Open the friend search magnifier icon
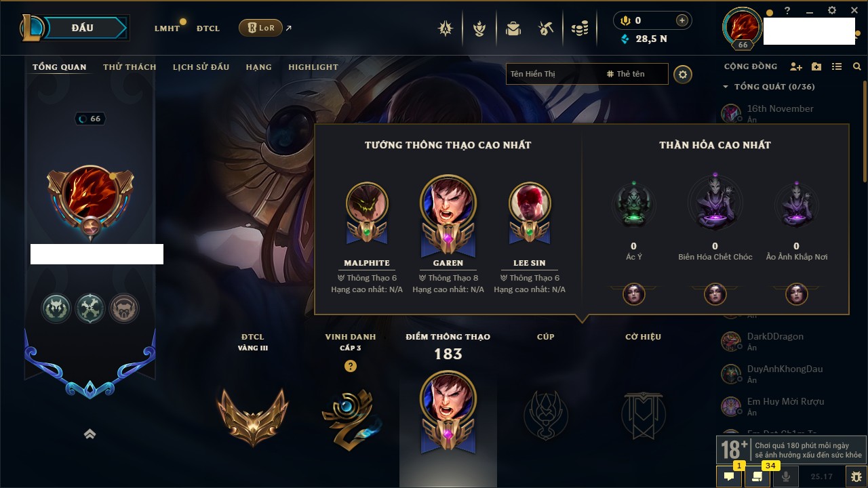Screen dimensions: 868x488 [x=857, y=66]
